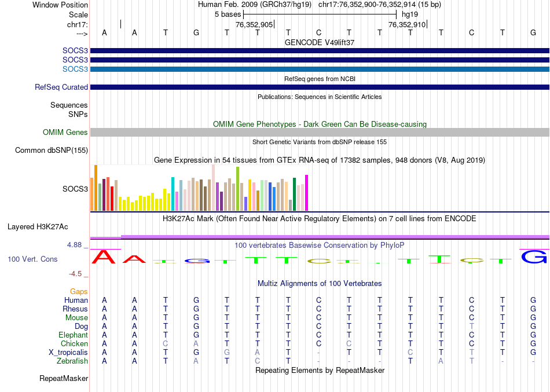This screenshot has width=550, height=392.
Task: Click the gray OMIM Genes bar
Action: [x=320, y=132]
